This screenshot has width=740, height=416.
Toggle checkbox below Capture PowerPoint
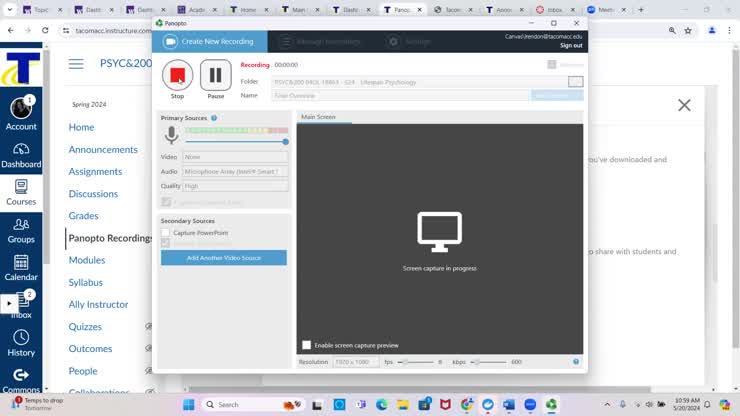click(x=165, y=243)
